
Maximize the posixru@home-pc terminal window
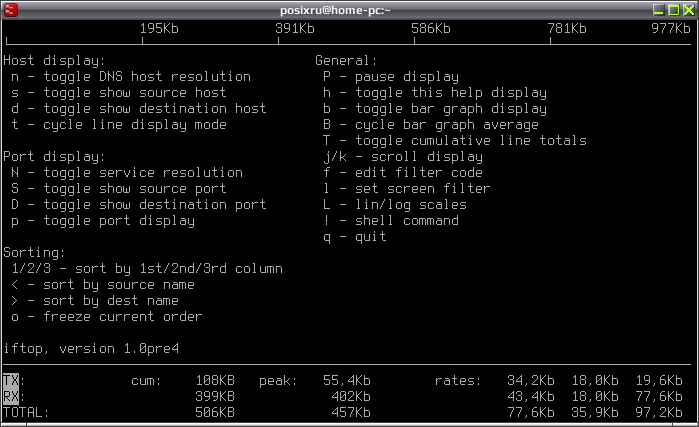[x=674, y=10]
